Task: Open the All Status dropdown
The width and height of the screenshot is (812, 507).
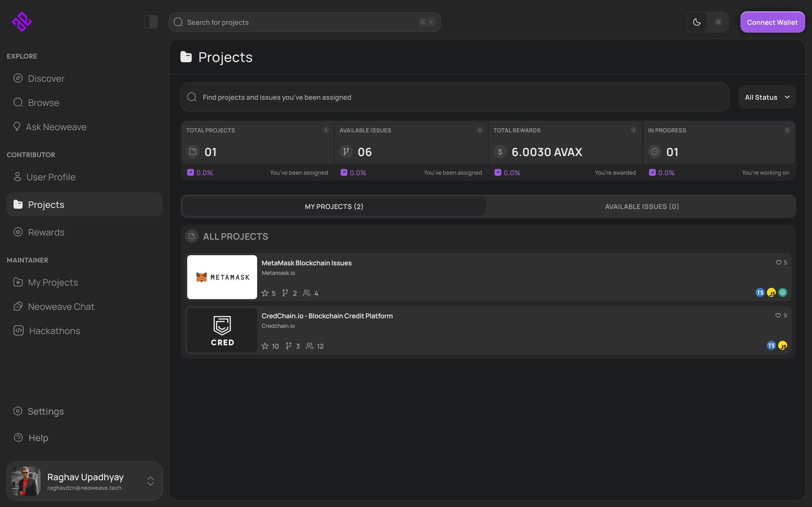Action: click(x=767, y=97)
